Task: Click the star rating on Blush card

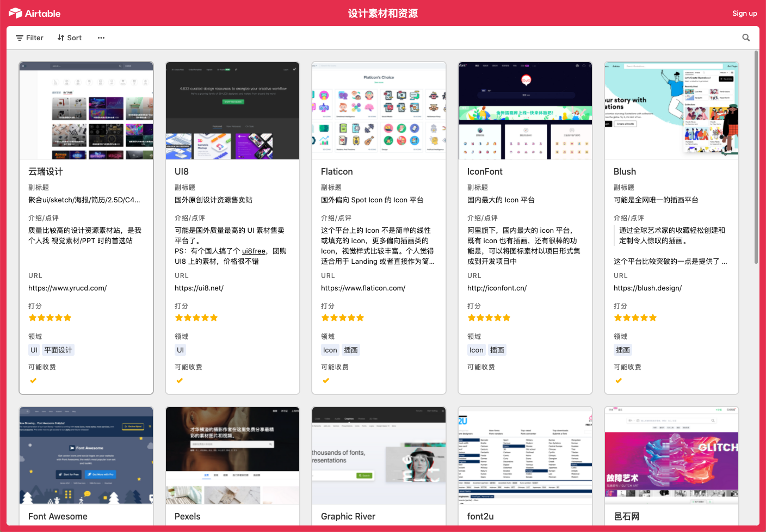Action: [635, 318]
